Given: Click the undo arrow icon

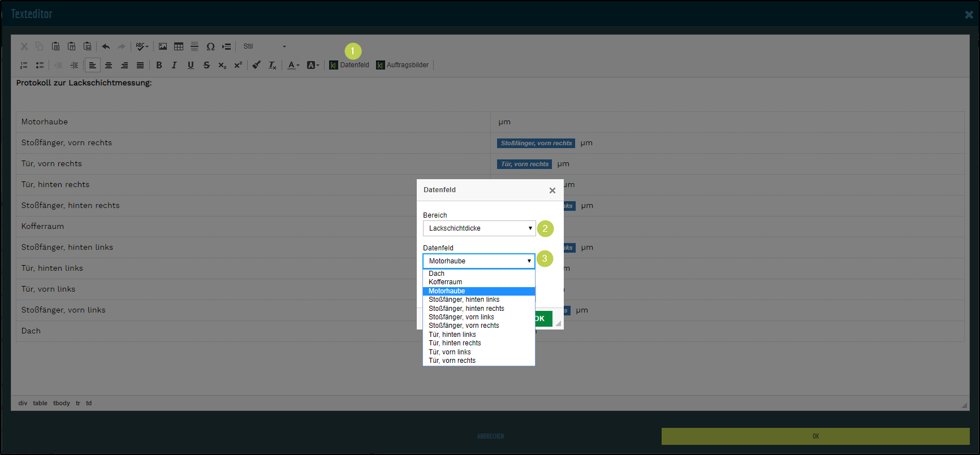Looking at the screenshot, I should tap(106, 46).
